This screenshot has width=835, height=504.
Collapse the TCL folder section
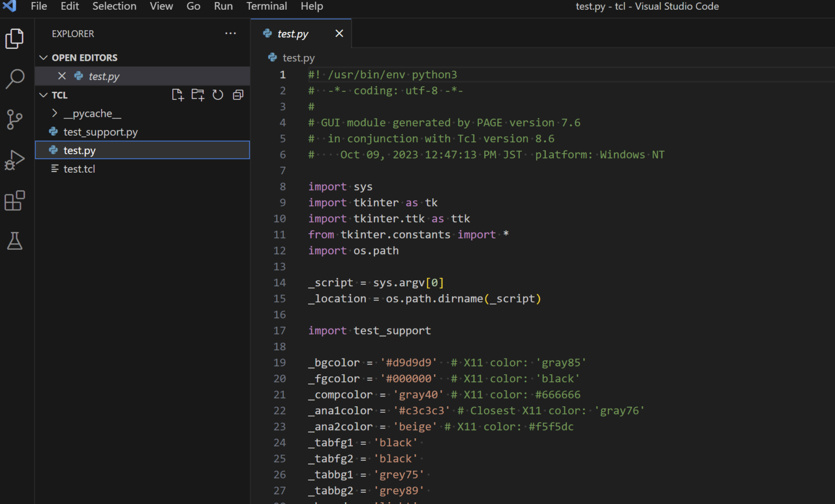[43, 94]
